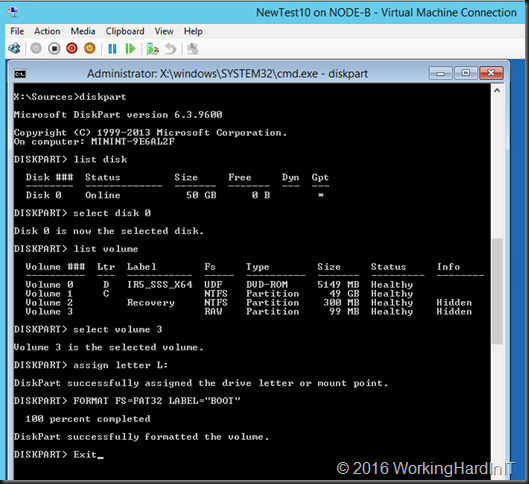
Task: Click the black square Turn Off icon
Action: [54, 49]
